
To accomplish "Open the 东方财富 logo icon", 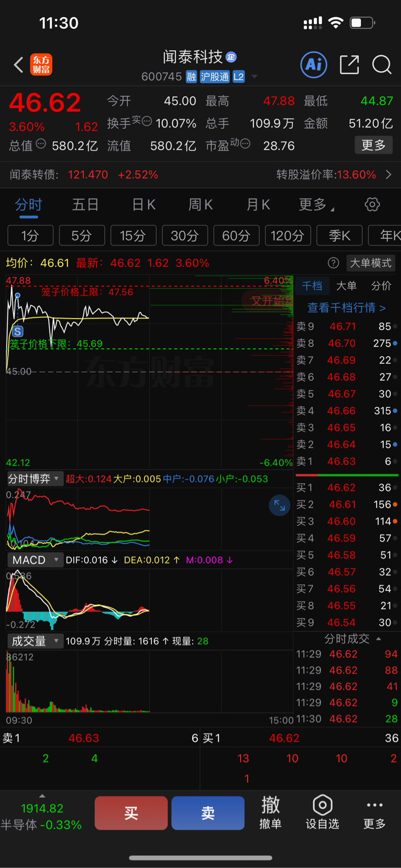I will point(41,65).
